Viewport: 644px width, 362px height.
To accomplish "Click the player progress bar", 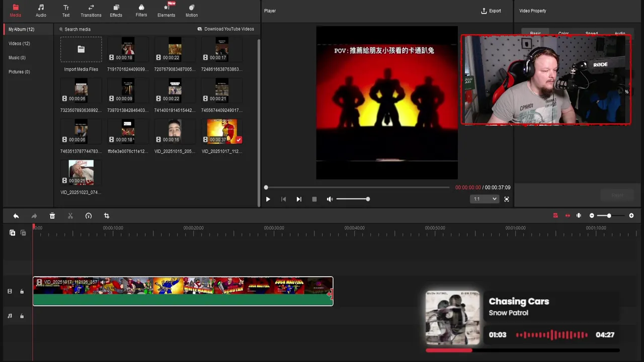I will tap(357, 188).
